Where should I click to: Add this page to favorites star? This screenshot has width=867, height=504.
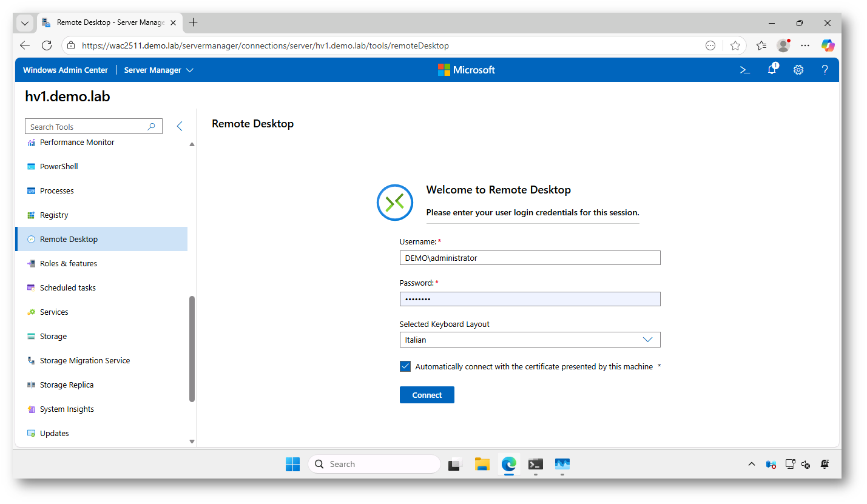click(735, 45)
